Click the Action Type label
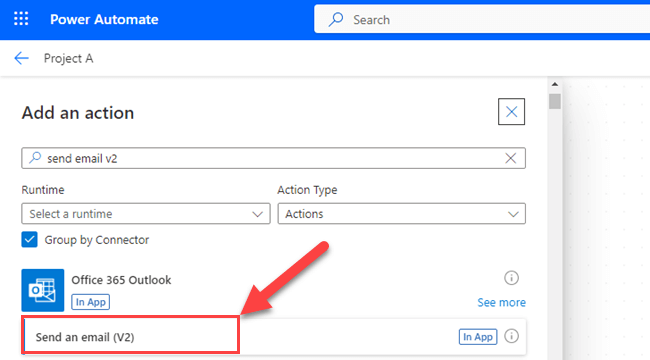Screen dimensions: 650x360 (307, 190)
